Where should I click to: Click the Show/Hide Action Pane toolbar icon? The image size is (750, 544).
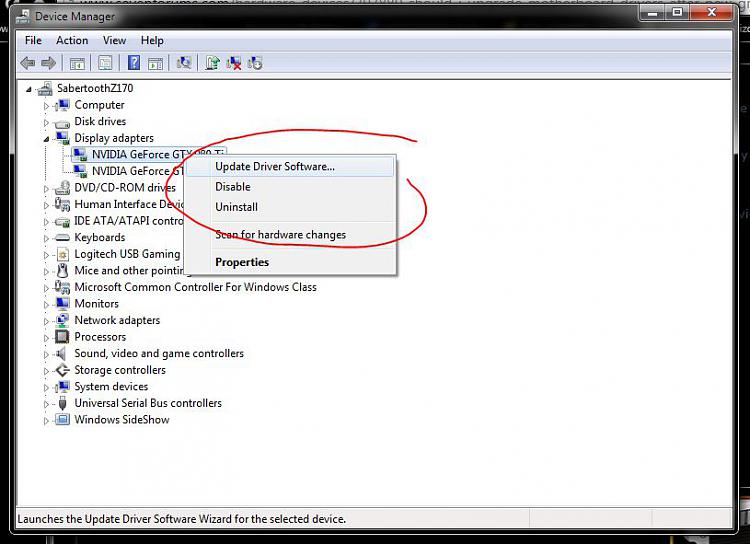point(155,63)
